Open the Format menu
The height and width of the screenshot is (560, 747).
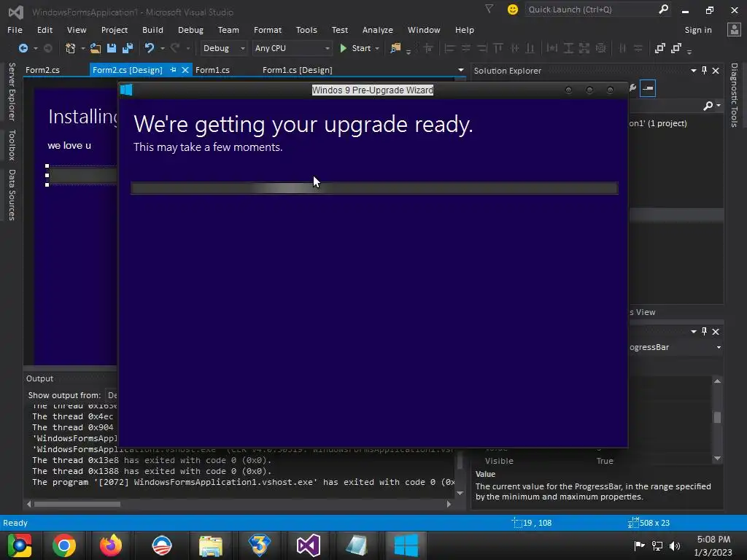[x=267, y=29]
